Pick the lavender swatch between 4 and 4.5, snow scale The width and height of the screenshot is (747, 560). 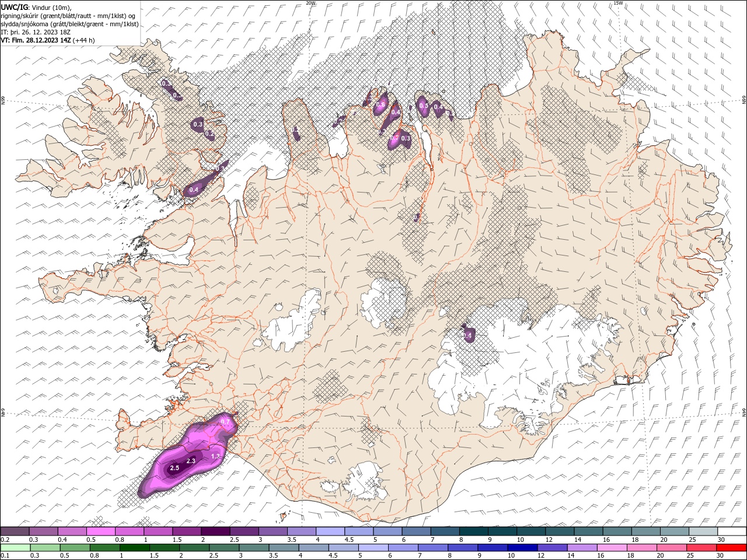(330, 531)
